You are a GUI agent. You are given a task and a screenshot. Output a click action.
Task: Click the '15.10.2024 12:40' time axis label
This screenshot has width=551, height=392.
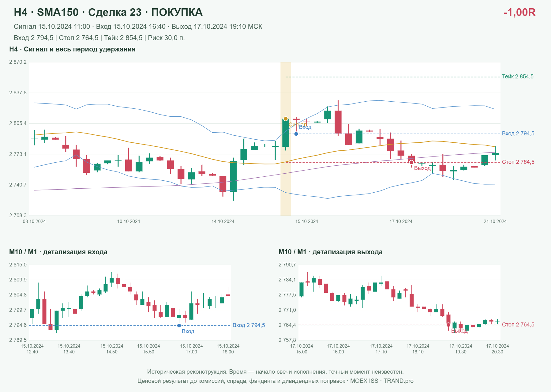(32, 349)
